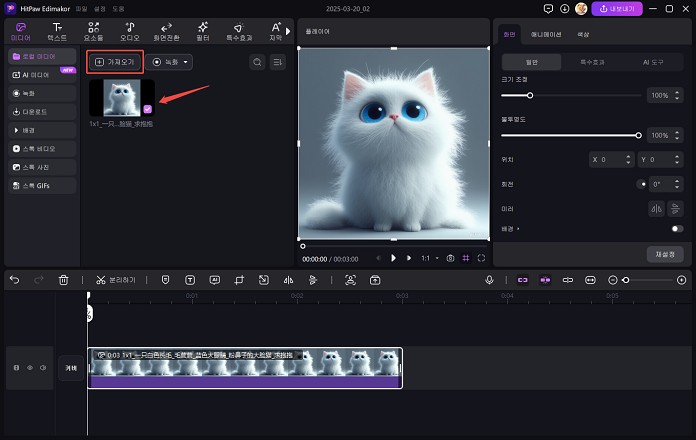Toggle the 배경 background switch
This screenshot has height=440, width=696.
click(x=677, y=229)
